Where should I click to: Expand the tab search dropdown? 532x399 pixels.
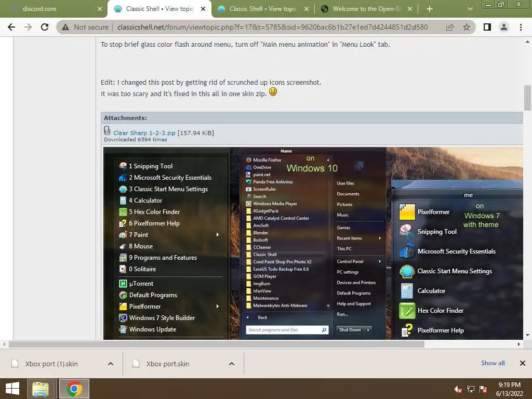[470, 9]
